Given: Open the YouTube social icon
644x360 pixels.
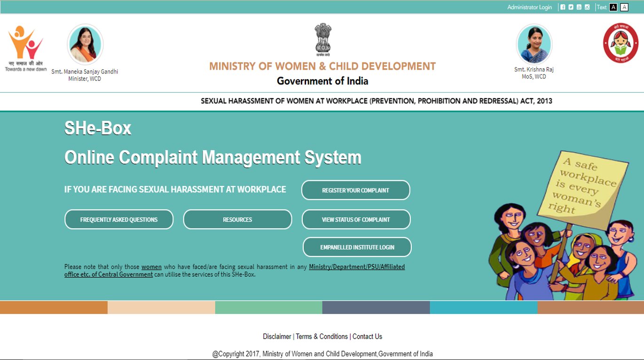Looking at the screenshot, I should pos(579,7).
